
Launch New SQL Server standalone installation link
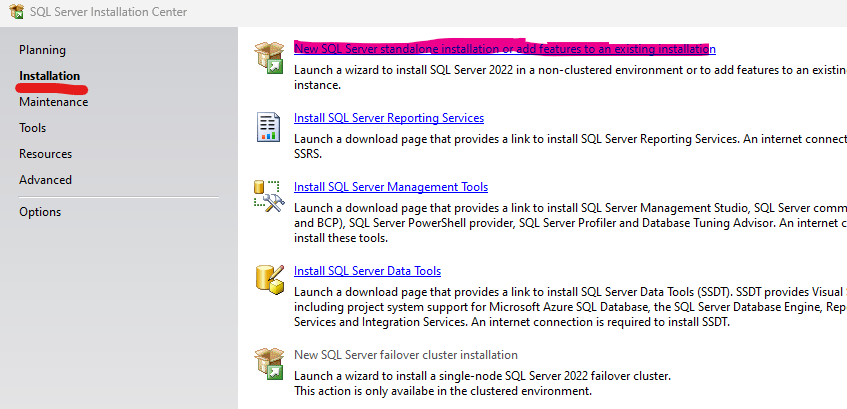tap(505, 49)
